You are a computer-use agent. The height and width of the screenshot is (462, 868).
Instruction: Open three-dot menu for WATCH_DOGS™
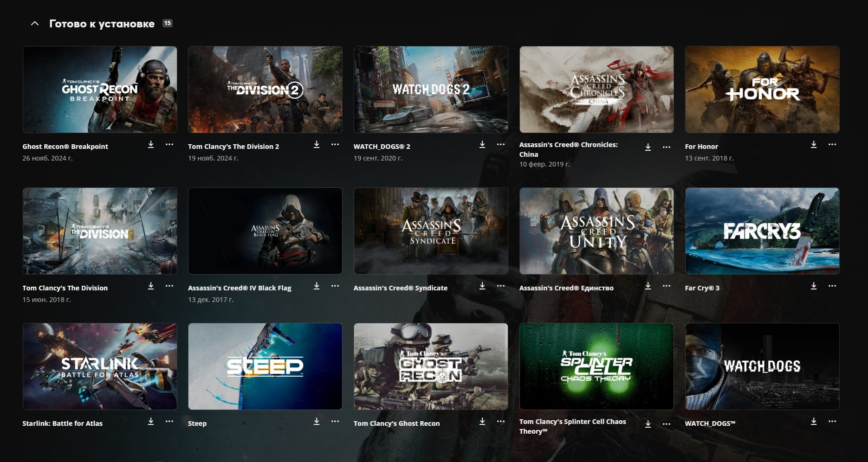832,422
